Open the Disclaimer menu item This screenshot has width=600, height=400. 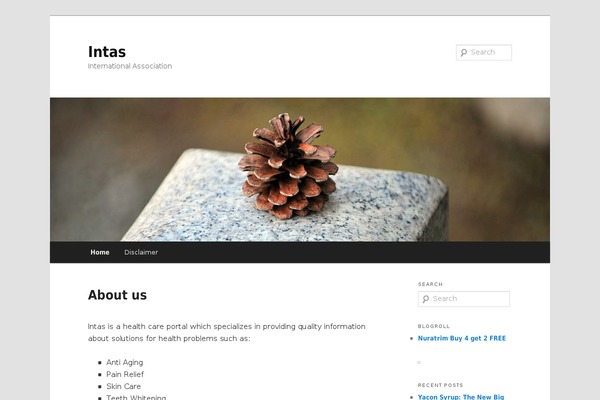(141, 252)
